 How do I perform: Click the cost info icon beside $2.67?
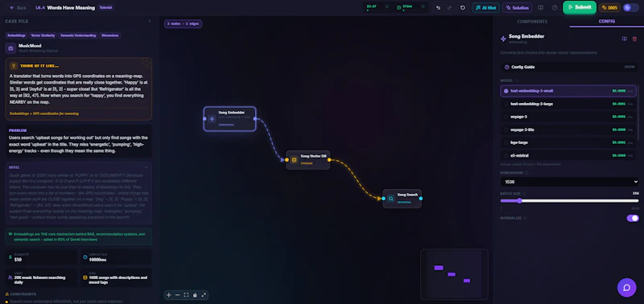coord(387,6)
